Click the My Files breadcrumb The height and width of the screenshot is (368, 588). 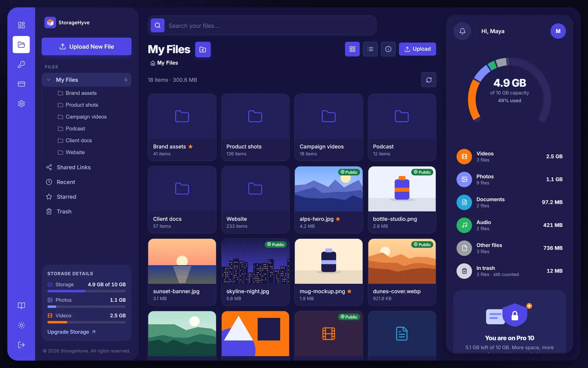[164, 63]
